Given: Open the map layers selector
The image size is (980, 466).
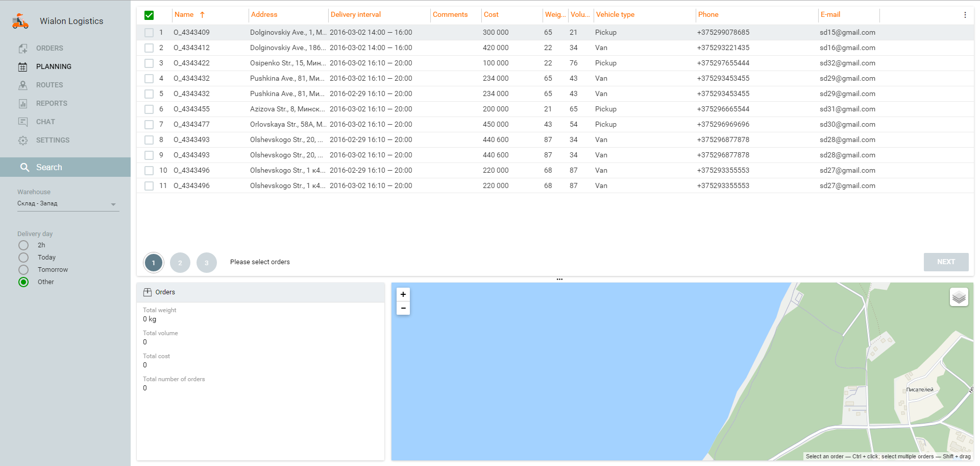Looking at the screenshot, I should pos(959,297).
